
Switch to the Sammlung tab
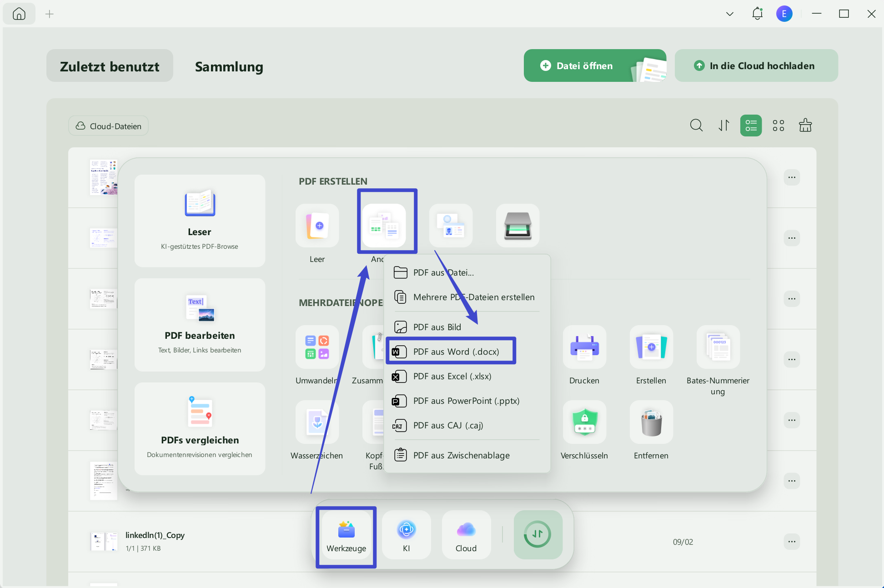coord(229,66)
